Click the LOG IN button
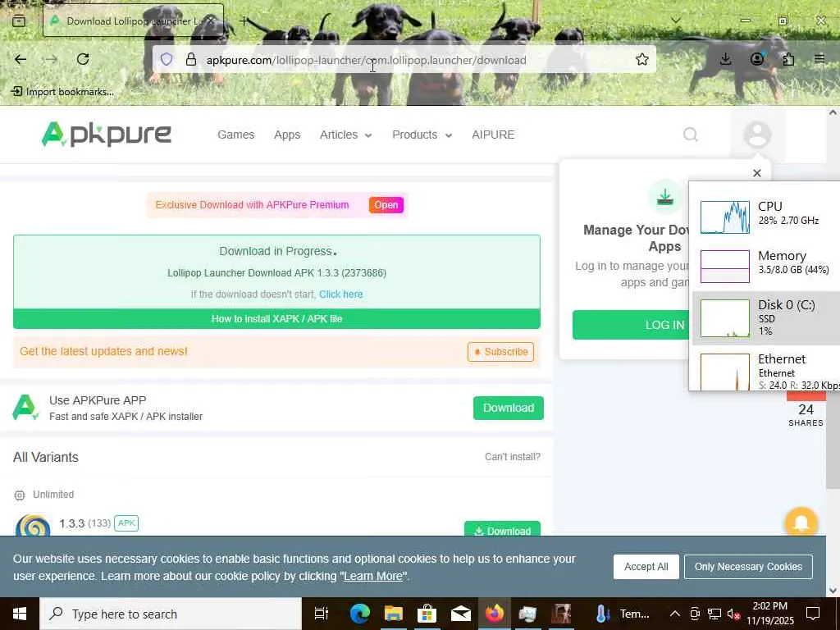The height and width of the screenshot is (630, 840). click(x=631, y=325)
